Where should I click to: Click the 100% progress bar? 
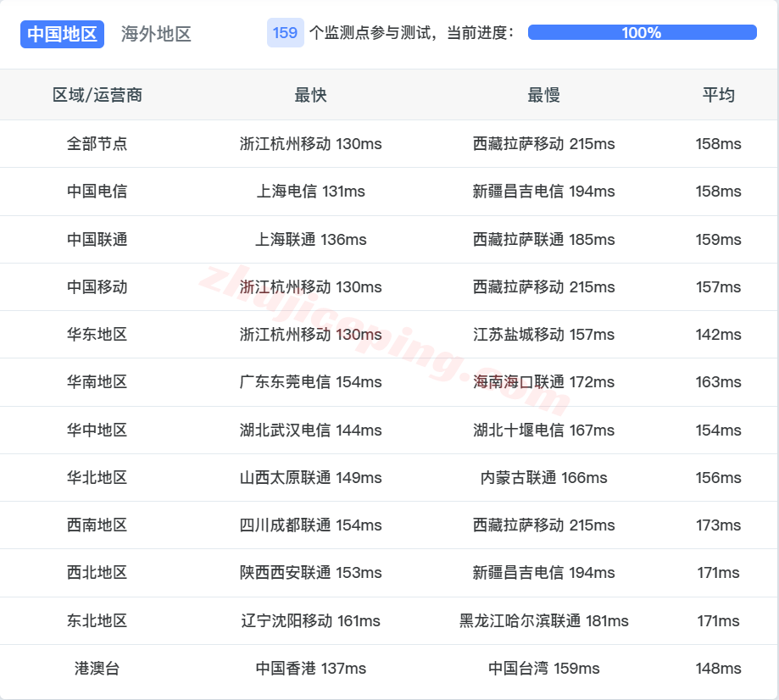coord(640,32)
